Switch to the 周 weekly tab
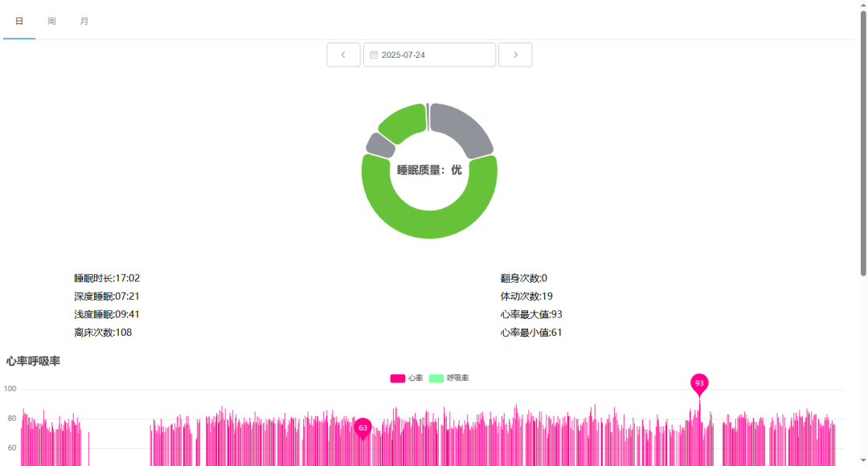 51,21
